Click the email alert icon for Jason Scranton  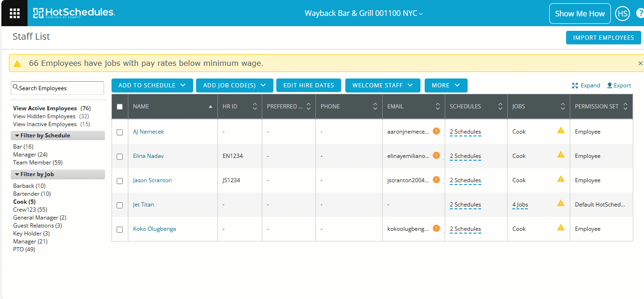tap(436, 180)
